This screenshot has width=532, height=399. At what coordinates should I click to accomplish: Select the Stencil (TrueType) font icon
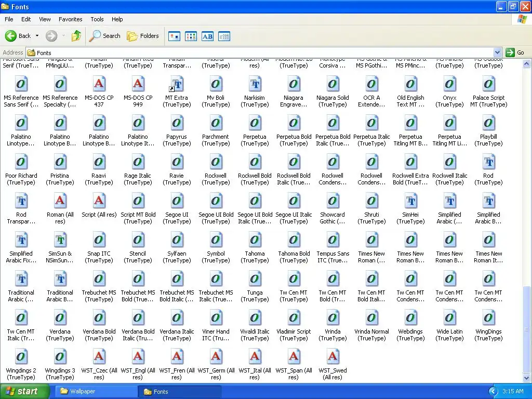click(138, 240)
